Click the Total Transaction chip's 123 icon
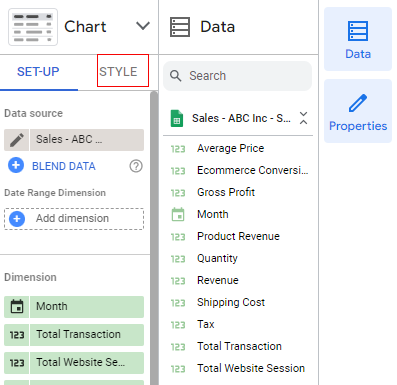This screenshot has height=385, width=397. click(x=17, y=335)
